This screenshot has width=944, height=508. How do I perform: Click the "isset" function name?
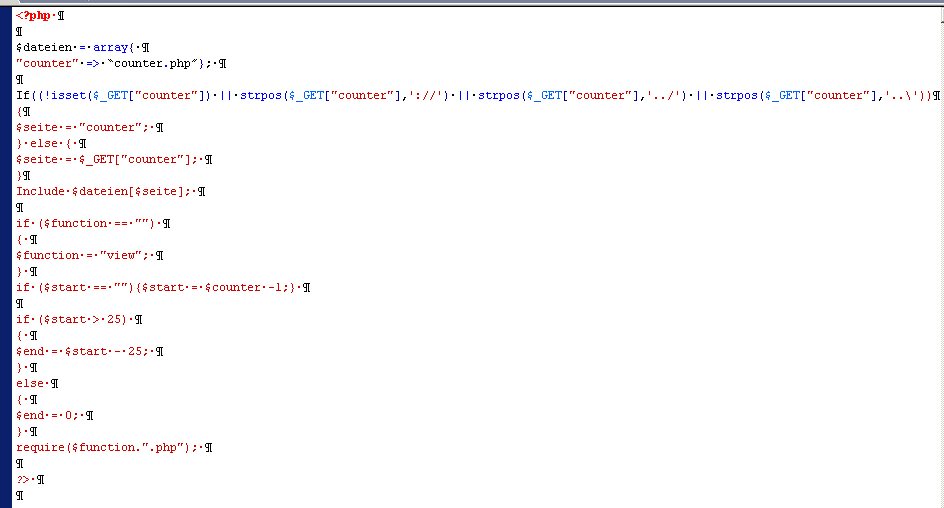coord(67,95)
